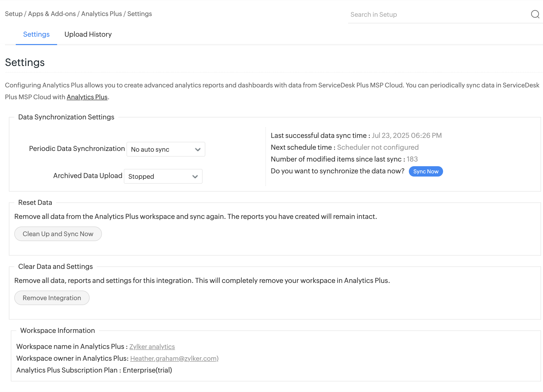Click the Stopped dropdown chevron arrow
The image size is (543, 392).
[x=195, y=177]
